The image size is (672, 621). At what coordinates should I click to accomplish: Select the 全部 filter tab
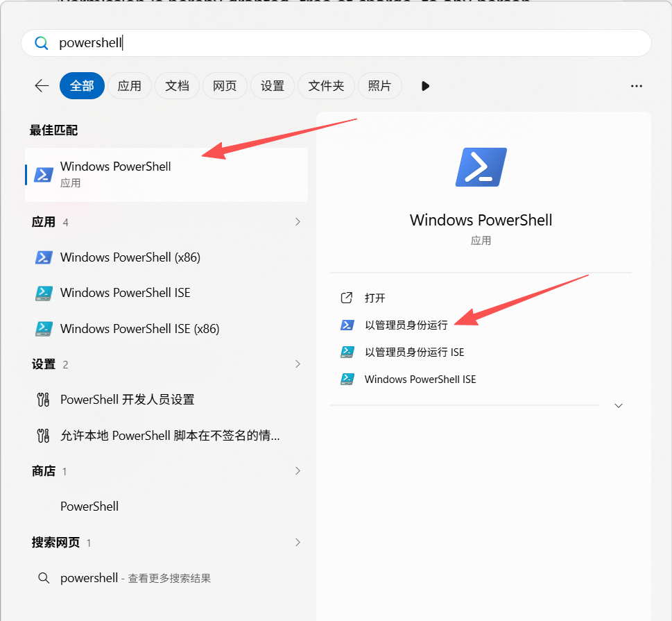pos(82,86)
